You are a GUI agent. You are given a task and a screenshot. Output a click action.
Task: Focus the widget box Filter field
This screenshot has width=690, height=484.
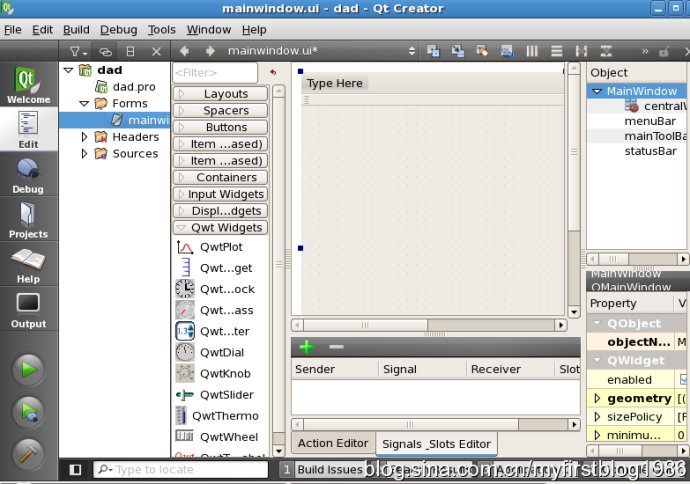pyautogui.click(x=215, y=73)
